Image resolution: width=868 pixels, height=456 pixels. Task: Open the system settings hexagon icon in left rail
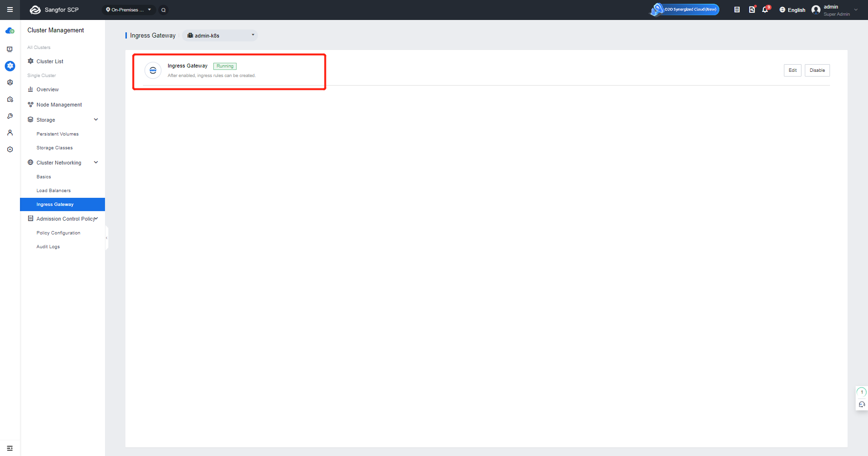[10, 149]
